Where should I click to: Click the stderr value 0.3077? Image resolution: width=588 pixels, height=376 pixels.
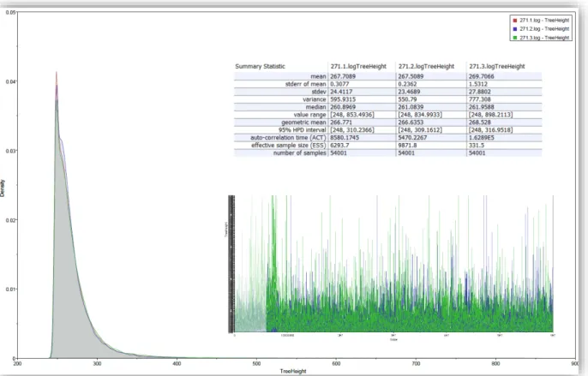[x=339, y=84]
